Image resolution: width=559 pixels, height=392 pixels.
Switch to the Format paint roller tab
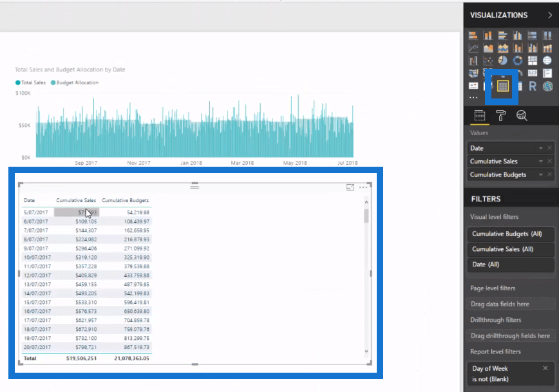(x=500, y=115)
